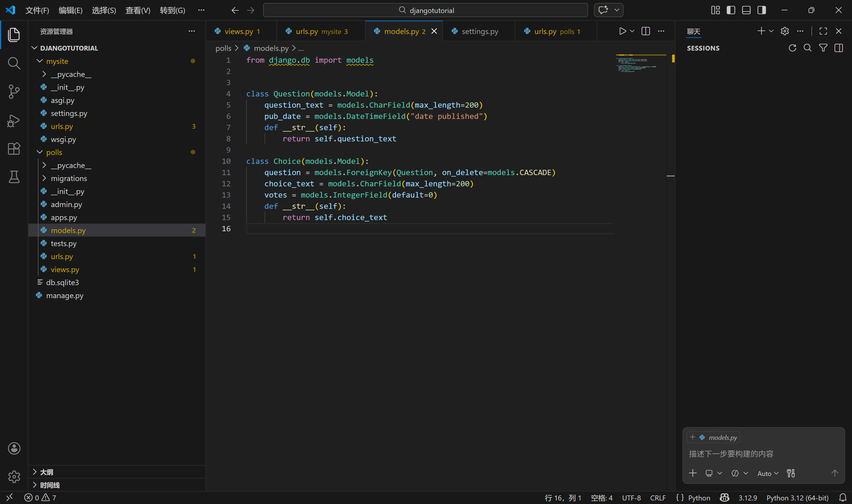852x504 pixels.
Task: Toggle the bottom panel visibility
Action: pyautogui.click(x=746, y=10)
